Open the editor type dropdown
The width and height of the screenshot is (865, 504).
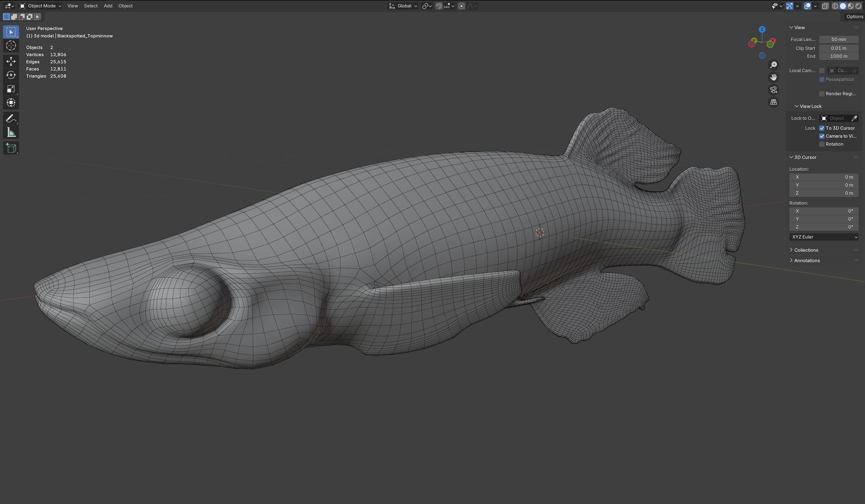pyautogui.click(x=9, y=6)
